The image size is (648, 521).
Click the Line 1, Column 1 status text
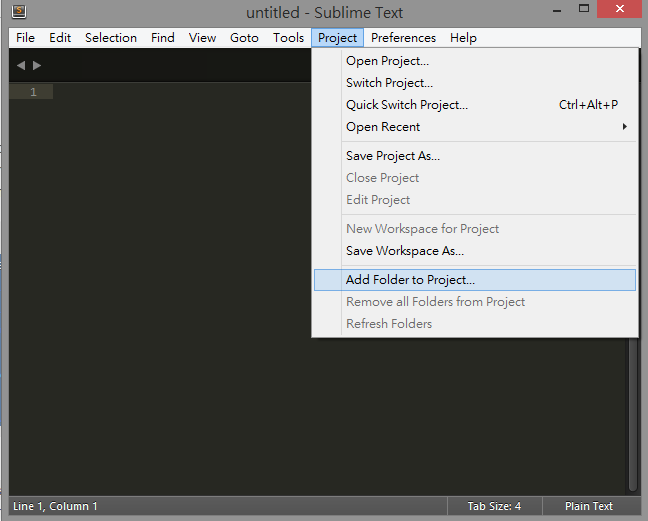coord(55,506)
